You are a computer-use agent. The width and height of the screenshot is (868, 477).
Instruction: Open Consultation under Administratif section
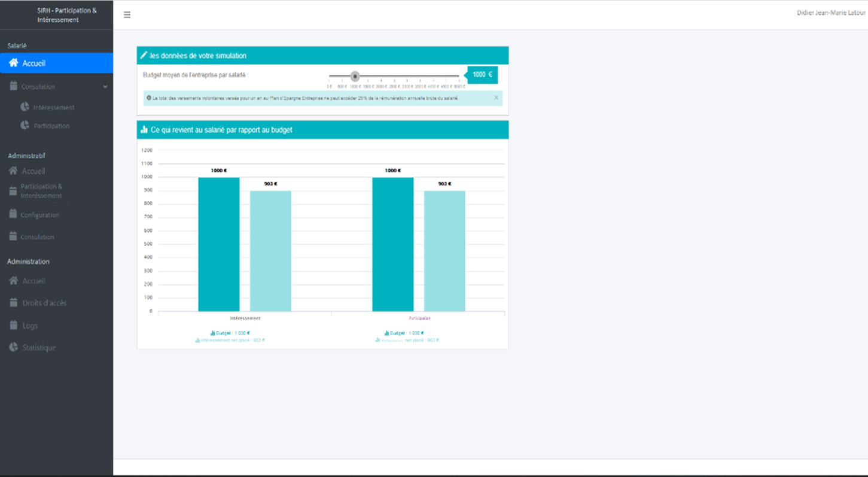37,237
